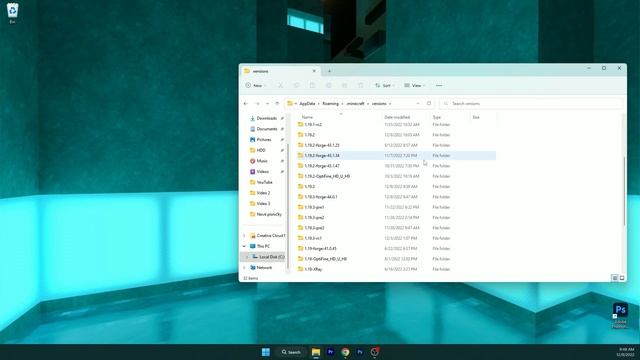The width and height of the screenshot is (640, 360).
Task: Expand the Network tree node
Action: click(x=244, y=268)
